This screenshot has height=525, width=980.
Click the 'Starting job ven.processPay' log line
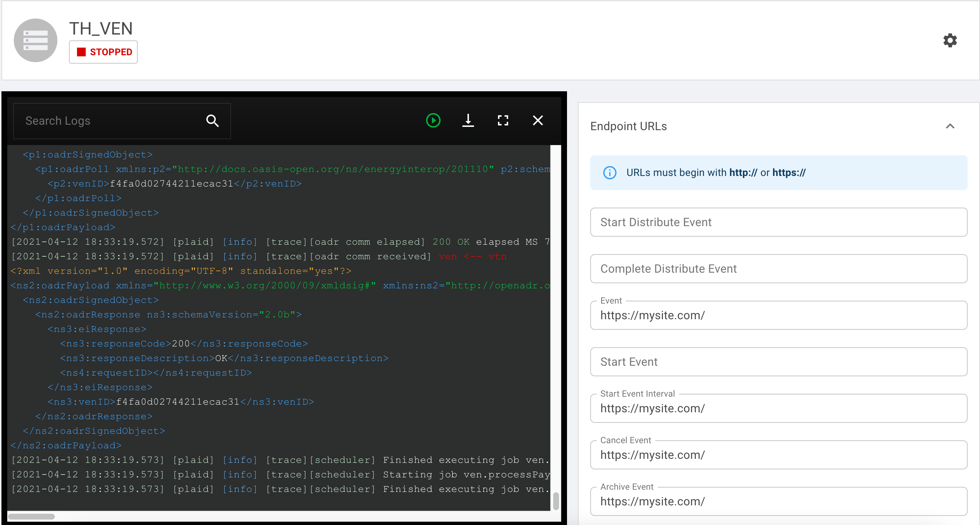[280, 475]
